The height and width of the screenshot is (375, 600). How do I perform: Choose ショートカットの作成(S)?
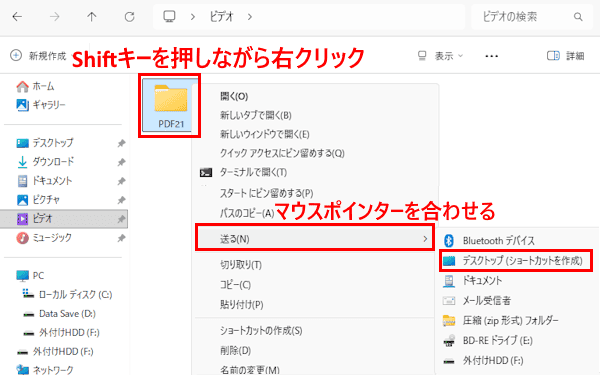pyautogui.click(x=261, y=331)
